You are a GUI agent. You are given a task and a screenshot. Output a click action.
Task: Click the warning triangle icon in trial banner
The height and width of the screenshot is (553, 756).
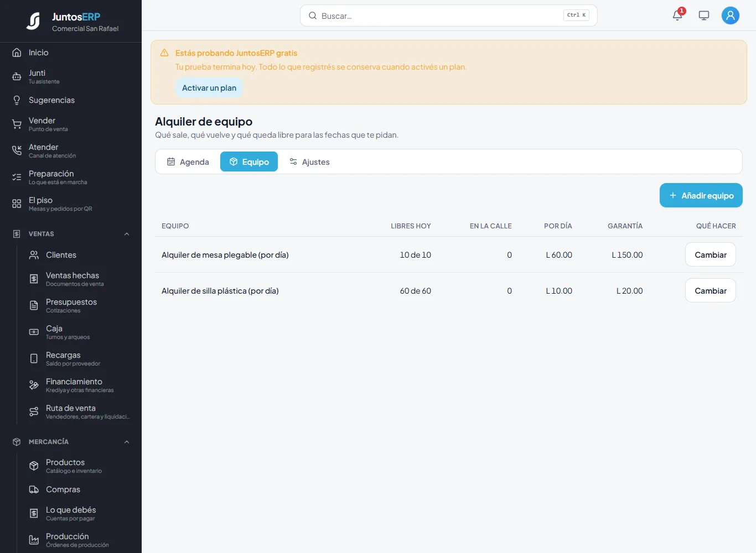tap(164, 53)
